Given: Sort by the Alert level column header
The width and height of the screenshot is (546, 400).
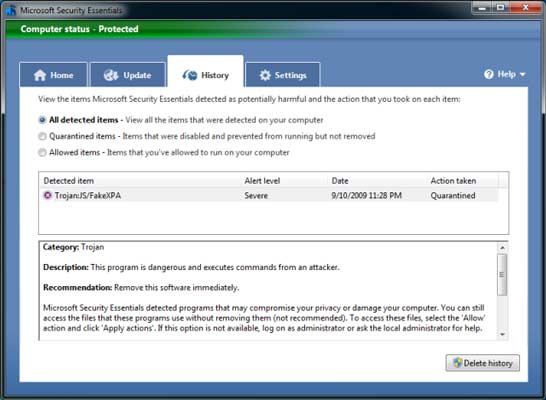Looking at the screenshot, I should point(262,181).
